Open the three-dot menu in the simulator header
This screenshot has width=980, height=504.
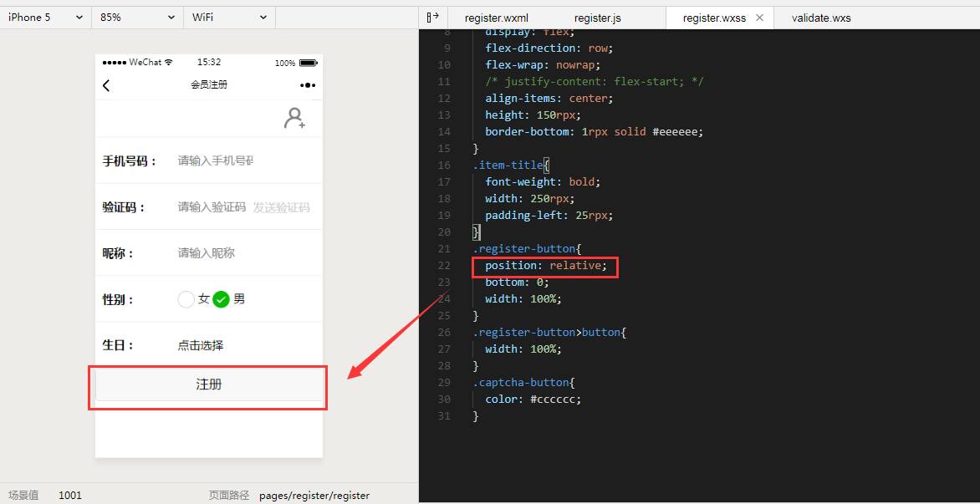(x=308, y=85)
